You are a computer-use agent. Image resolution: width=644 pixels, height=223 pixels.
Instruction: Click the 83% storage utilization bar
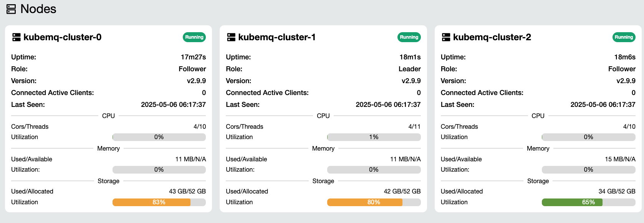click(159, 202)
